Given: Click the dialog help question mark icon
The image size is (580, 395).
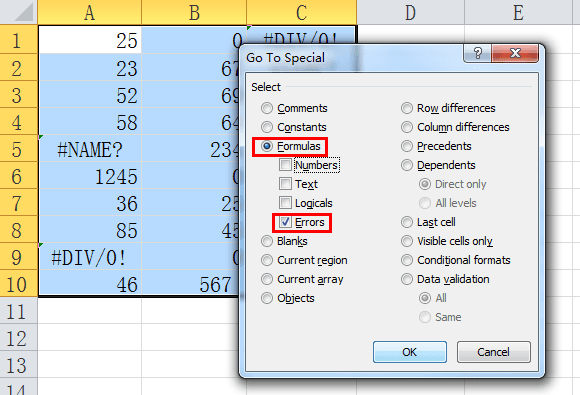Looking at the screenshot, I should (x=478, y=53).
